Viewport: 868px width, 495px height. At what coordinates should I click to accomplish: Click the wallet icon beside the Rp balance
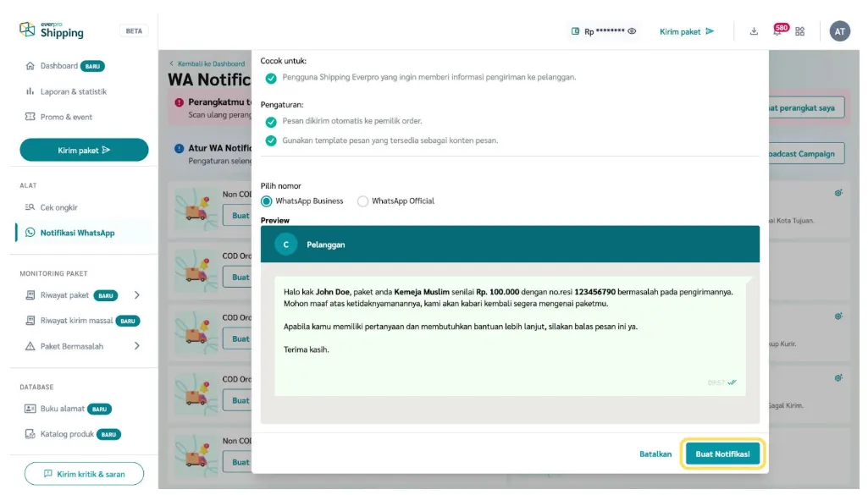point(576,31)
